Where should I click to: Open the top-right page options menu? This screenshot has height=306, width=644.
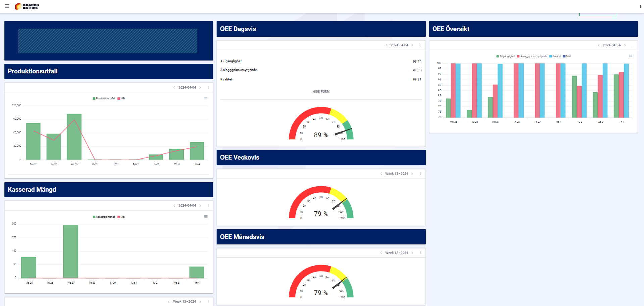[640, 6]
